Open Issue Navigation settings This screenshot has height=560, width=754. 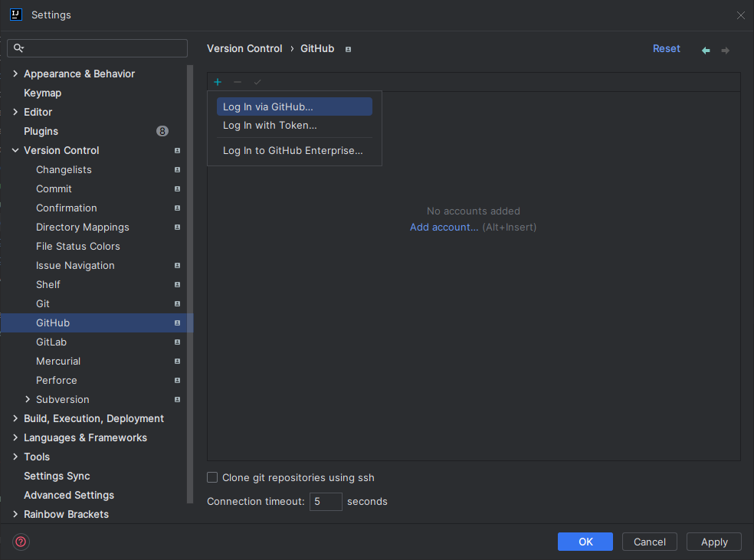(x=75, y=265)
